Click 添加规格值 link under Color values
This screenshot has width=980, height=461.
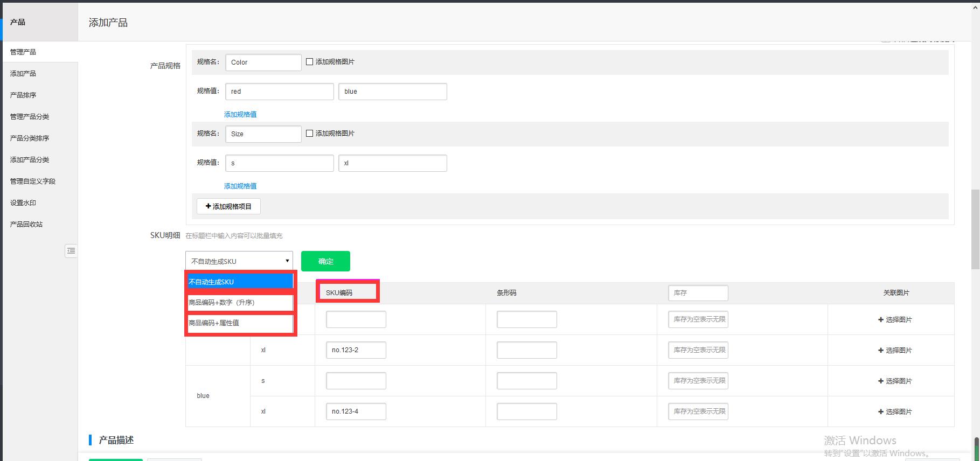pyautogui.click(x=240, y=114)
